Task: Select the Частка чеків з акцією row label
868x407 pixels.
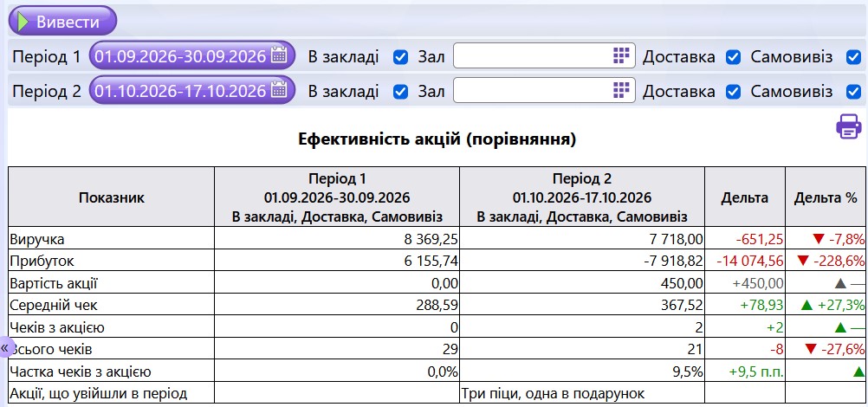Action: pyautogui.click(x=81, y=371)
